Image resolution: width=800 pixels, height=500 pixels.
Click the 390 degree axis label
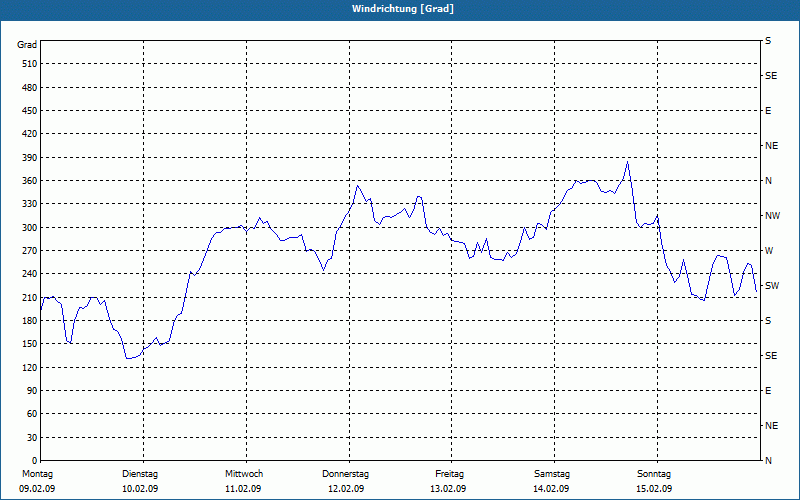click(x=30, y=157)
